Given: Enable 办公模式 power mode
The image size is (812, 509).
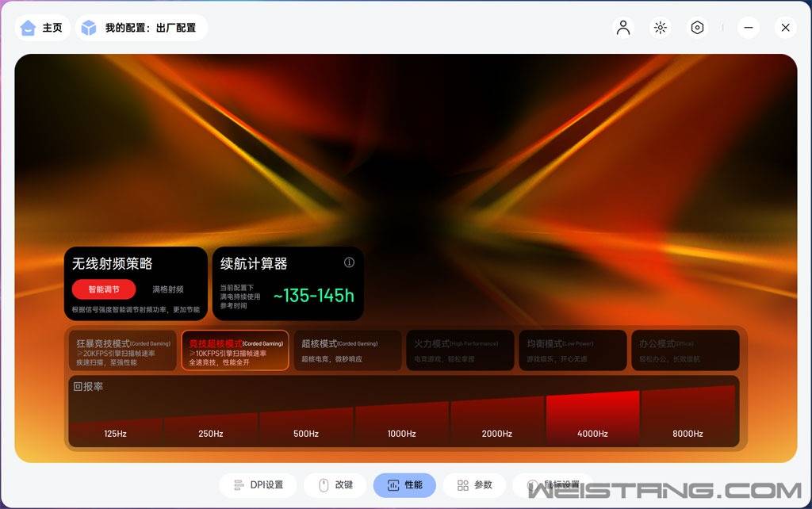Looking at the screenshot, I should 684,350.
